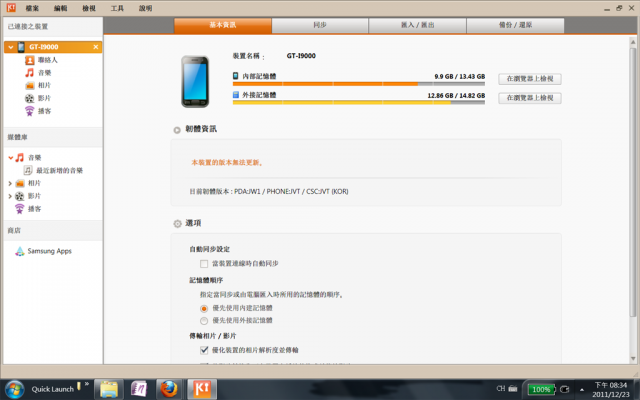Image resolution: width=640 pixels, height=400 pixels.
Task: Open OneNote taskbar icon
Action: click(x=139, y=389)
